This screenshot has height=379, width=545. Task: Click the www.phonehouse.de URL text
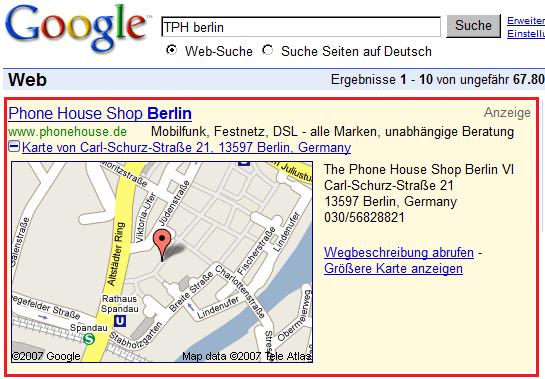(x=67, y=132)
